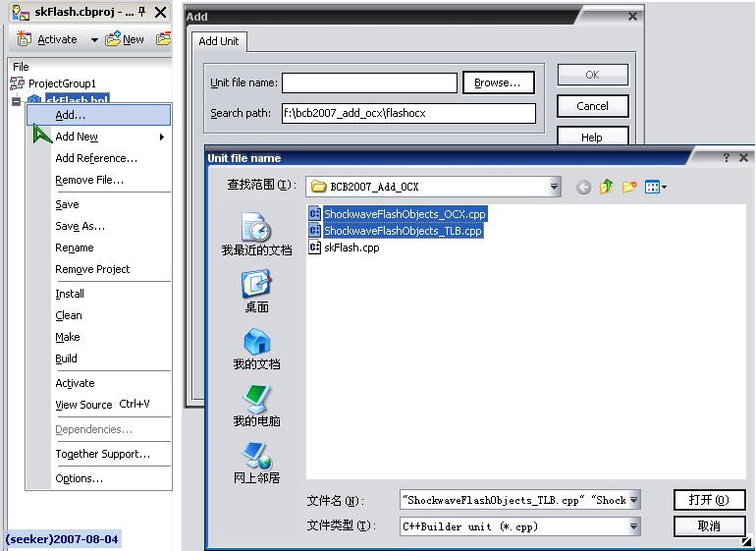The width and height of the screenshot is (756, 551).
Task: Open 我的文档 places shortcut
Action: [256, 349]
